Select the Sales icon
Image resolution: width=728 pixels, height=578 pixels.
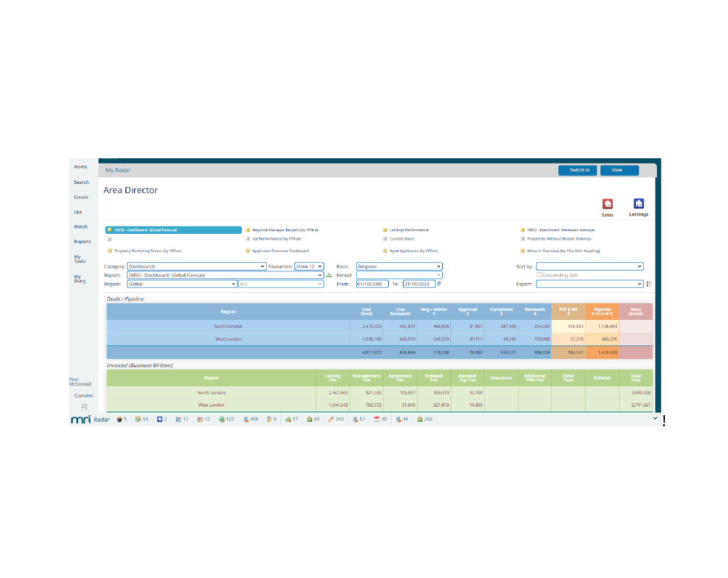coord(607,204)
